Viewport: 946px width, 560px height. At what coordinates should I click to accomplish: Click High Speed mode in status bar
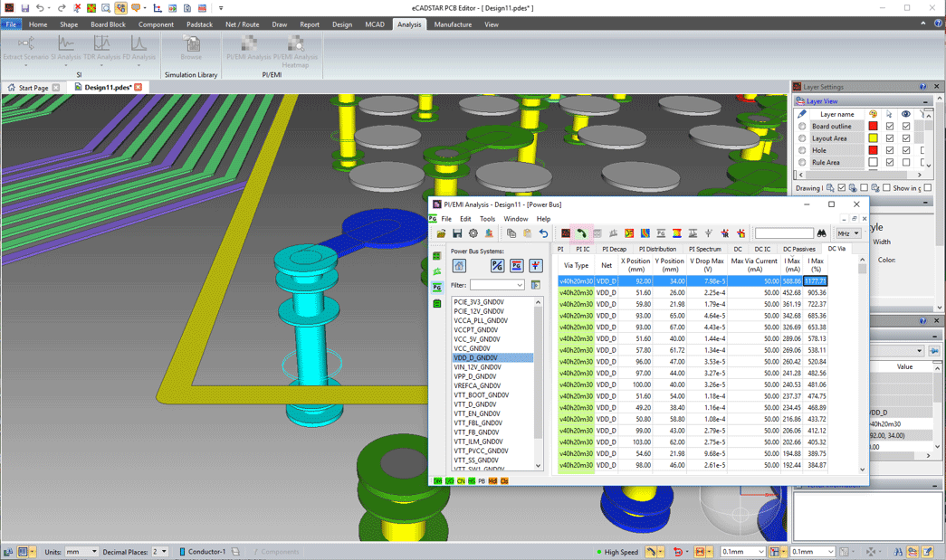click(616, 552)
